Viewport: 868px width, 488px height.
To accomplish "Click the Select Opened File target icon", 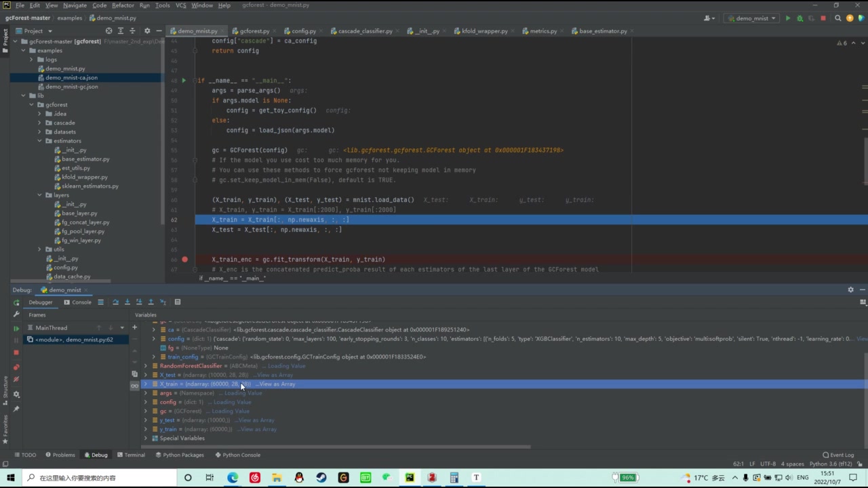I will point(108,30).
